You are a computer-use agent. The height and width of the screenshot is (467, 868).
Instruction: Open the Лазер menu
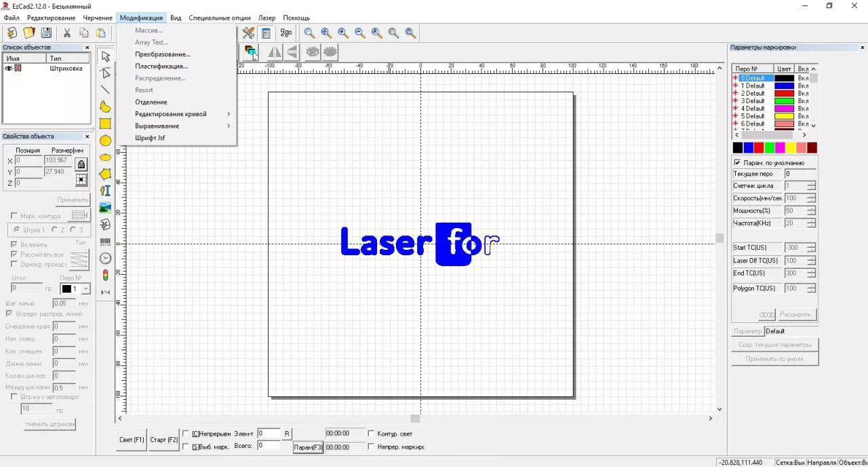tap(267, 18)
